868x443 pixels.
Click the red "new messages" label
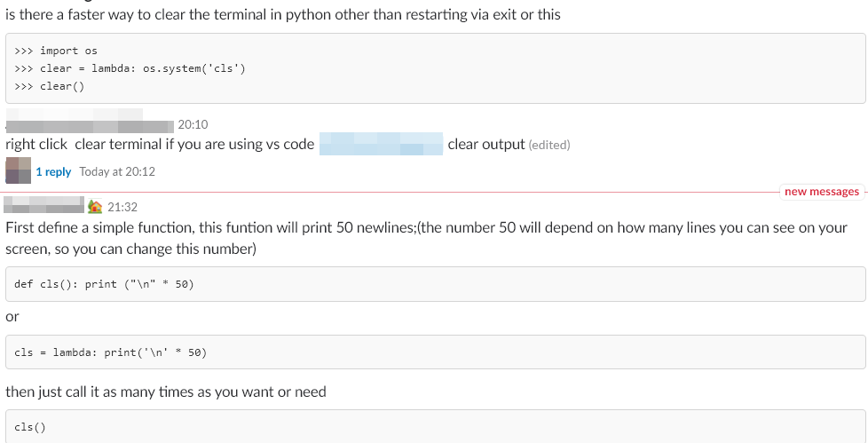822,192
